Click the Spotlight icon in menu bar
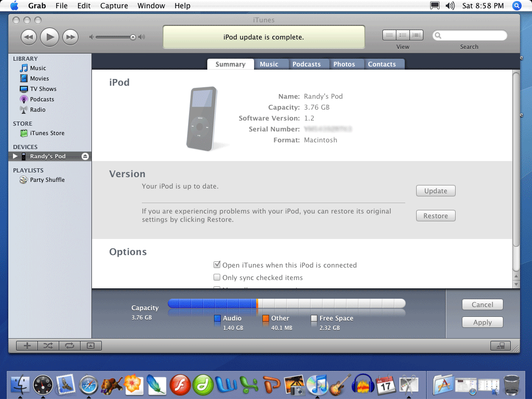The image size is (532, 399). (x=517, y=6)
